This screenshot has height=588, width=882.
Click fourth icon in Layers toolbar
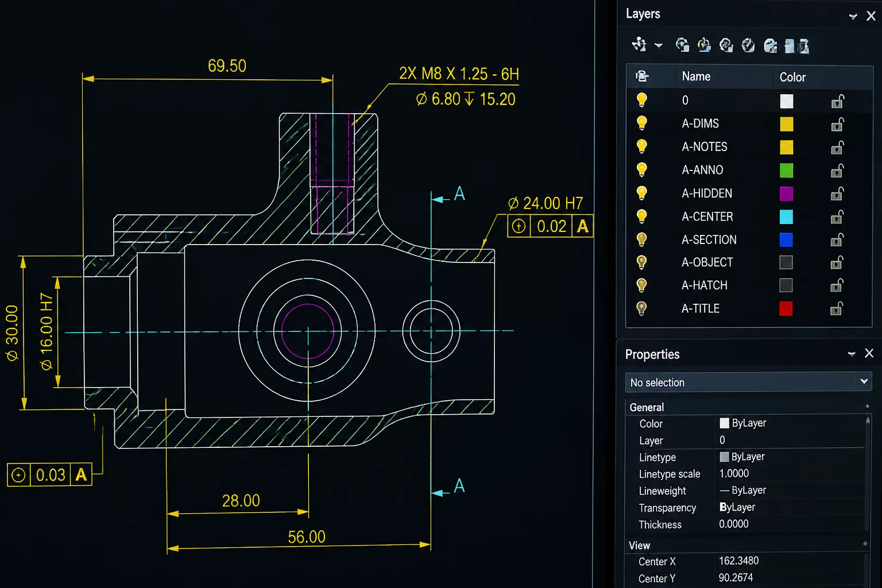726,45
